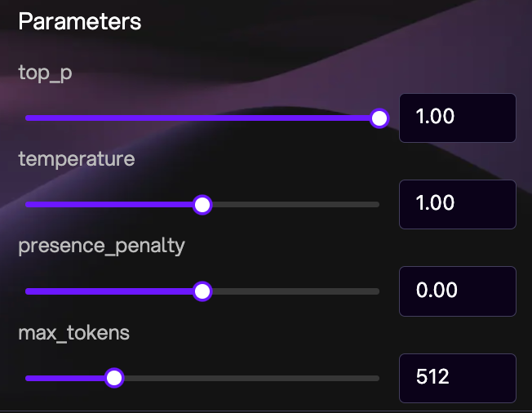The height and width of the screenshot is (413, 532).
Task: Click the top_p slider handle
Action: [379, 118]
